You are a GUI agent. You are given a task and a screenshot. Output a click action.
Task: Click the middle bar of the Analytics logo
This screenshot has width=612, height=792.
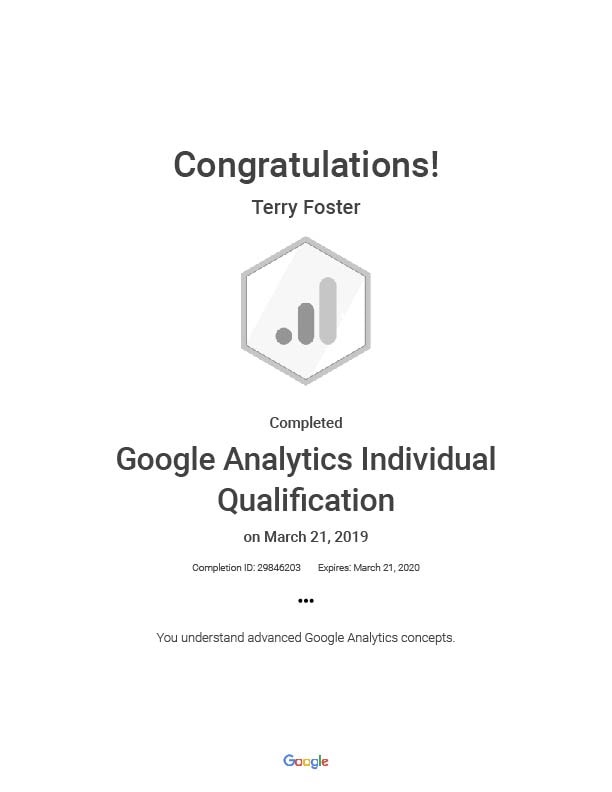[x=306, y=324]
